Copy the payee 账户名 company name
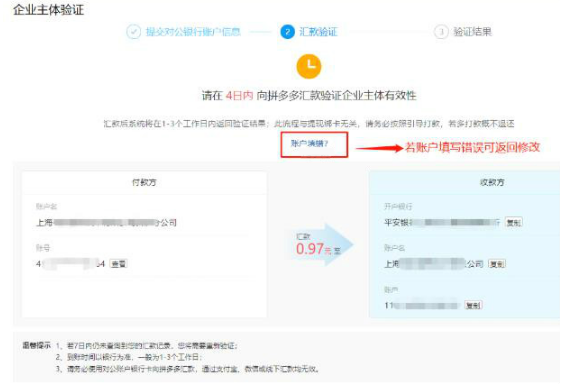Image resolution: width=585 pixels, height=386 pixels. pos(497,264)
